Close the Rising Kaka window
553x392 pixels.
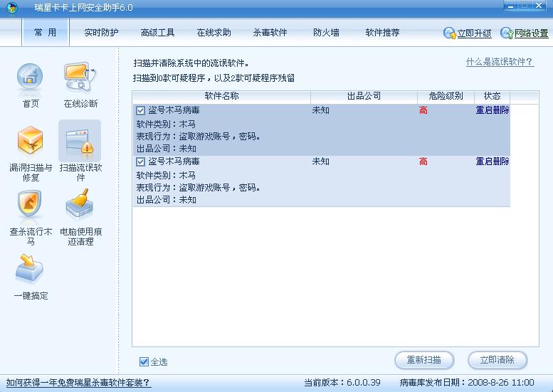(539, 6)
